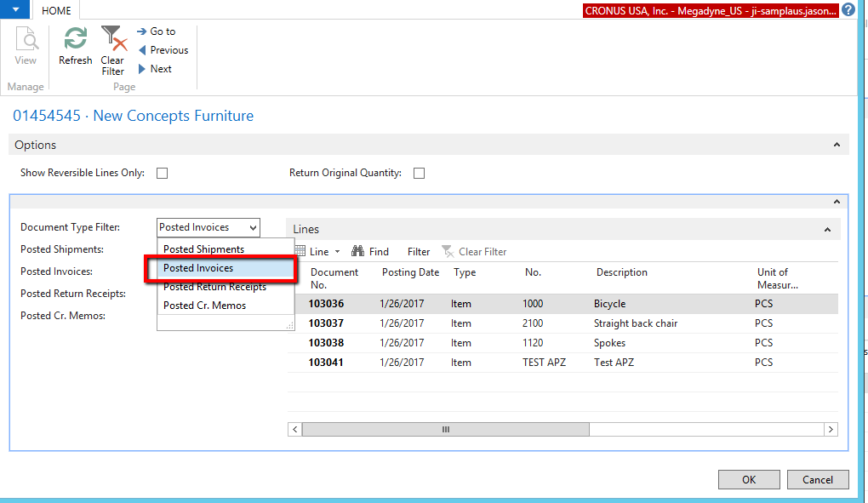Click the horizontal scrollbar in Lines grid
The width and height of the screenshot is (868, 503).
click(444, 430)
